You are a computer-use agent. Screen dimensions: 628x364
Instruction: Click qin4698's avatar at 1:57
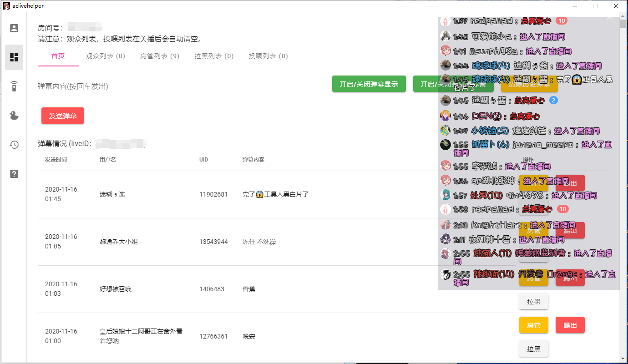pos(446,195)
